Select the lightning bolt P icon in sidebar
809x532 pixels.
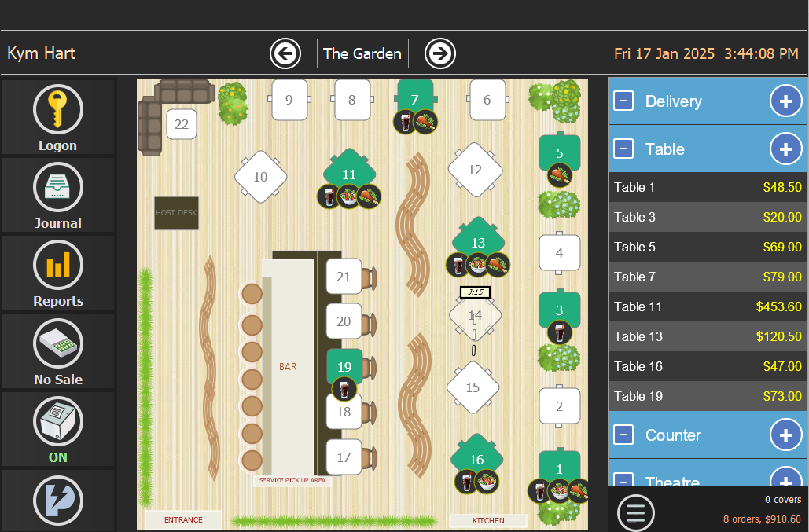[x=58, y=501]
